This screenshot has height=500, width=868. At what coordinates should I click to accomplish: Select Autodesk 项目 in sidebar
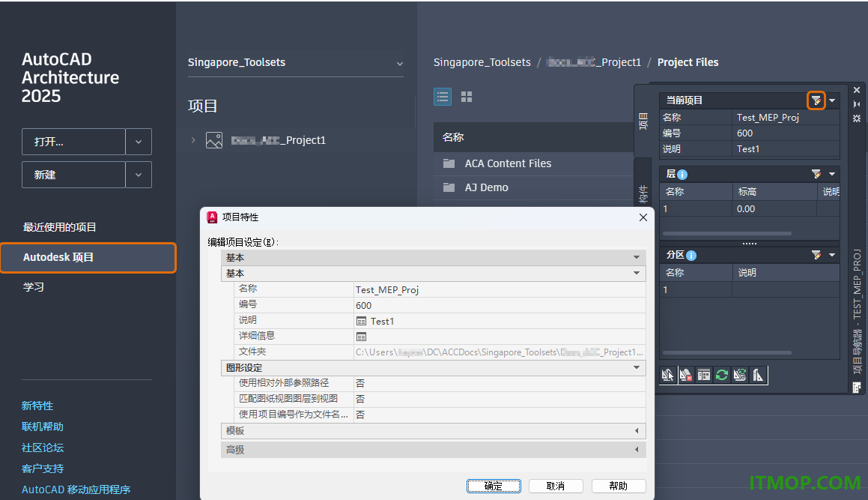coord(88,257)
